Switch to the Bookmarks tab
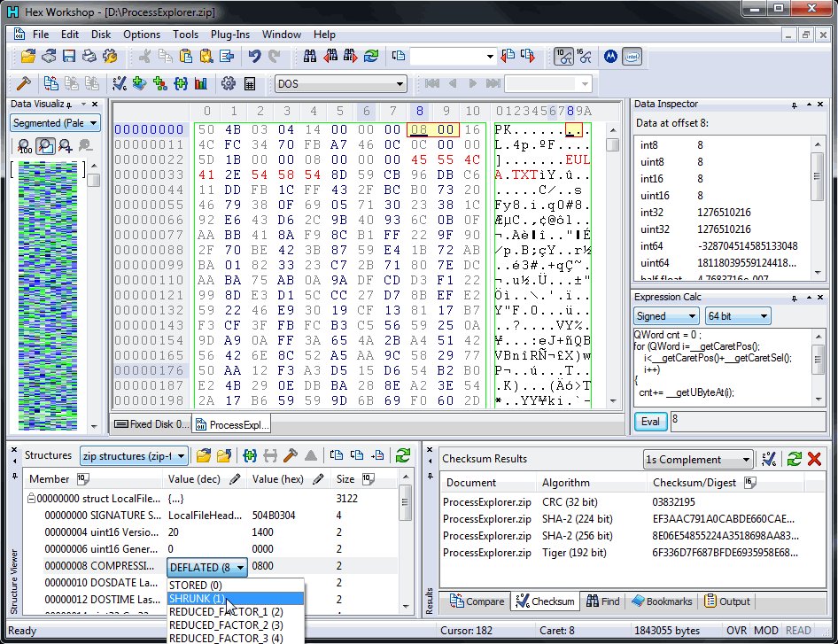838x644 pixels. pos(663,601)
